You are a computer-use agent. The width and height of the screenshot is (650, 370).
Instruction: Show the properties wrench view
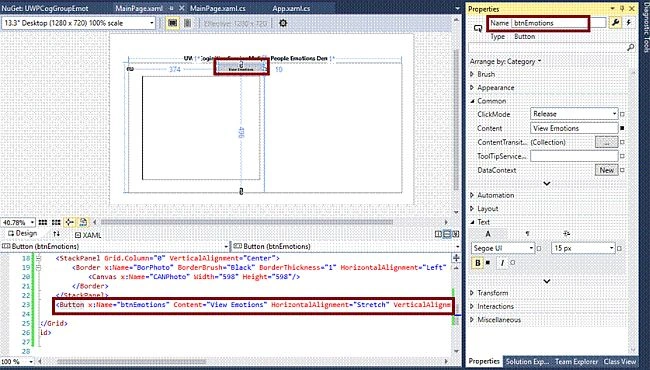[615, 23]
